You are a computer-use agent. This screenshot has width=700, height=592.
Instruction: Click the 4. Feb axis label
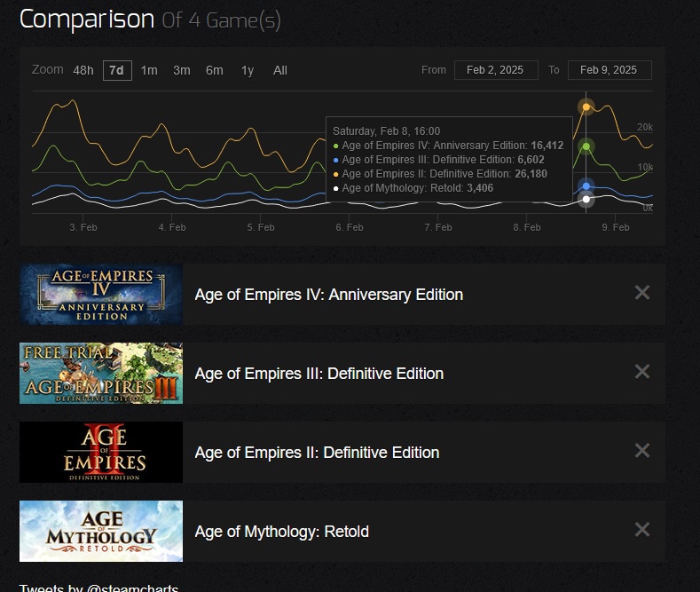(172, 227)
